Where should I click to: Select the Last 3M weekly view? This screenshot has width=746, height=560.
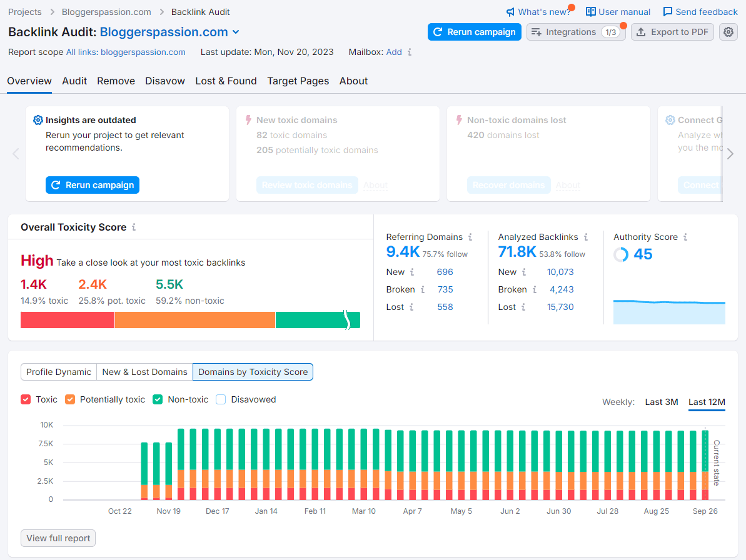661,402
